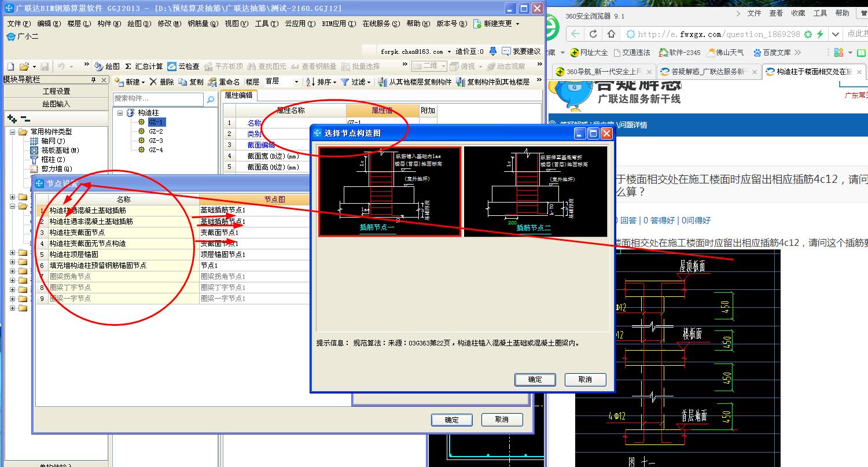The height and width of the screenshot is (467, 868).
Task: Click the expand-all plus icon in the navigation bar
Action: (x=12, y=119)
